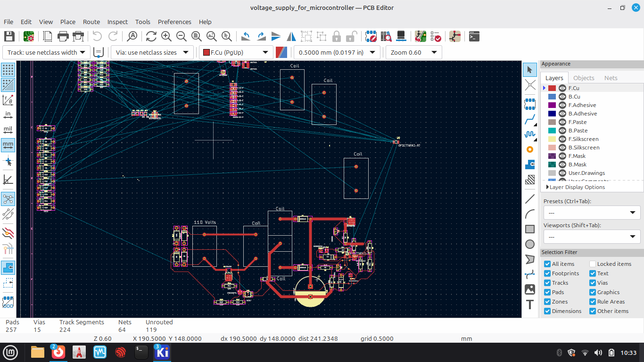
Task: Switch to the Nets tab
Action: pos(611,78)
